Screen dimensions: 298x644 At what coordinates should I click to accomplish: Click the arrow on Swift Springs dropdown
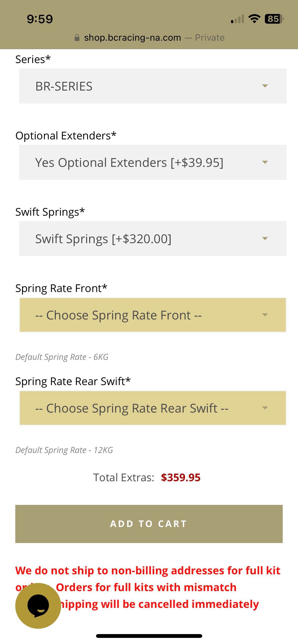pyautogui.click(x=265, y=239)
